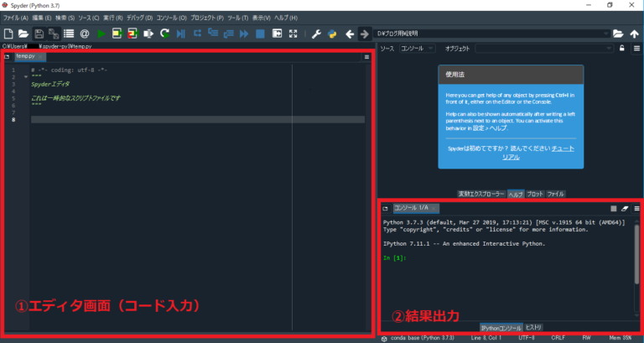Click the green Run file button
644x343 pixels.
click(x=101, y=34)
